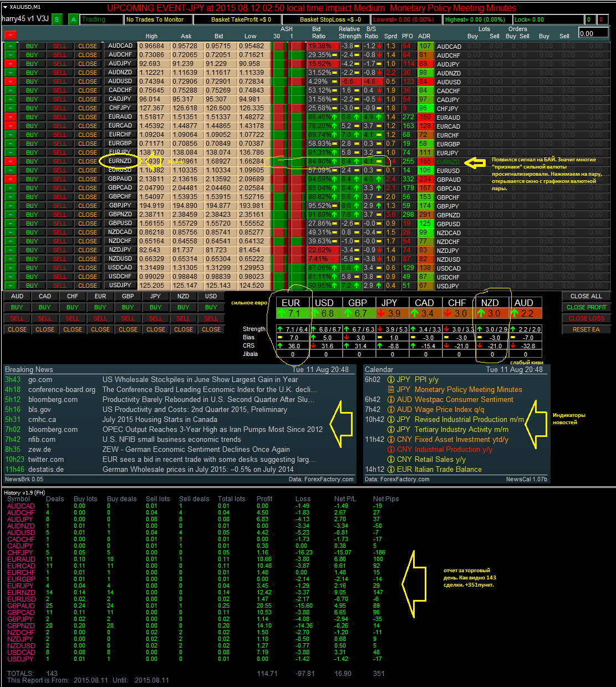616x687 pixels.
Task: Click info icon for CNY Fixed Asset Investment
Action: [391, 440]
